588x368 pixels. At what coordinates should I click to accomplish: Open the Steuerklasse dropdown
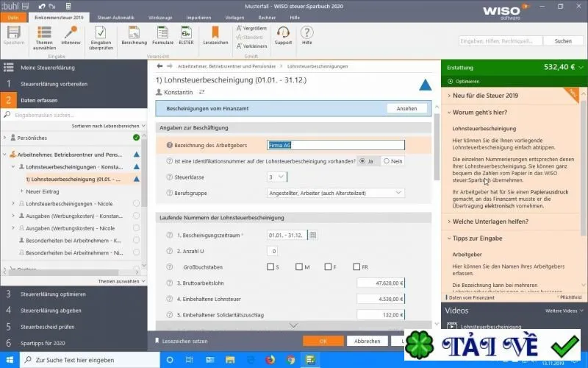(x=277, y=177)
